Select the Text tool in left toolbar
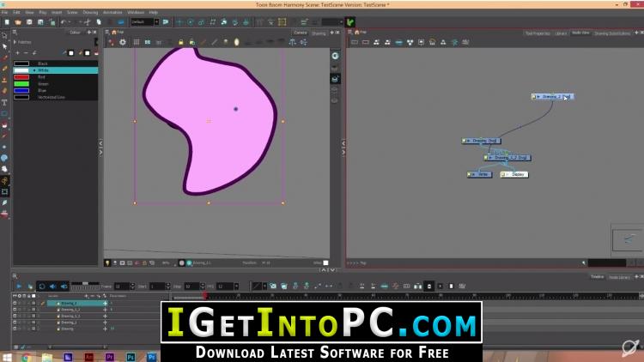 tap(4, 102)
